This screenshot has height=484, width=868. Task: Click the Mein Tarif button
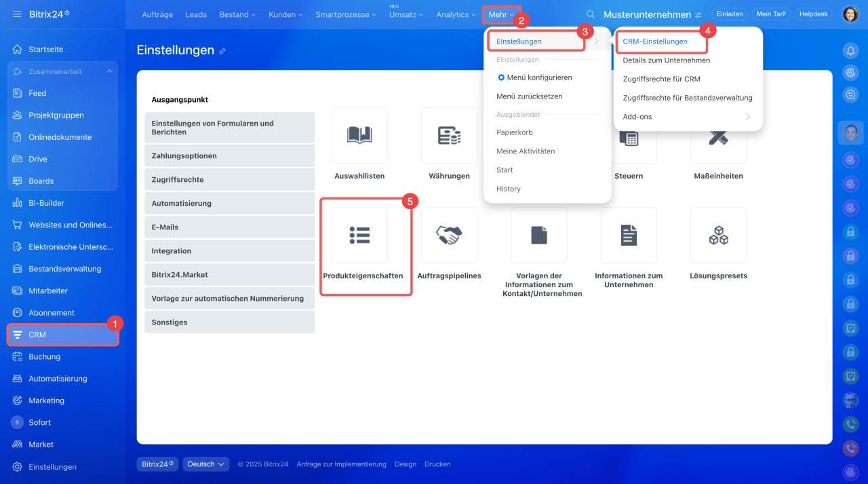(771, 14)
